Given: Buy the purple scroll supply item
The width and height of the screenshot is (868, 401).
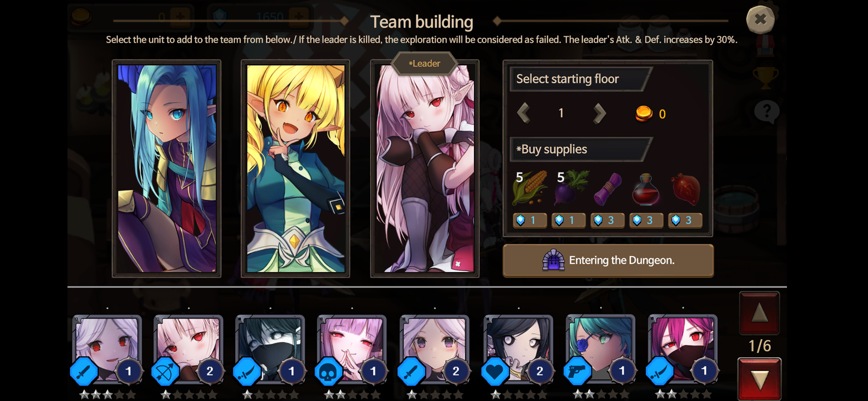Looking at the screenshot, I should point(607,199).
